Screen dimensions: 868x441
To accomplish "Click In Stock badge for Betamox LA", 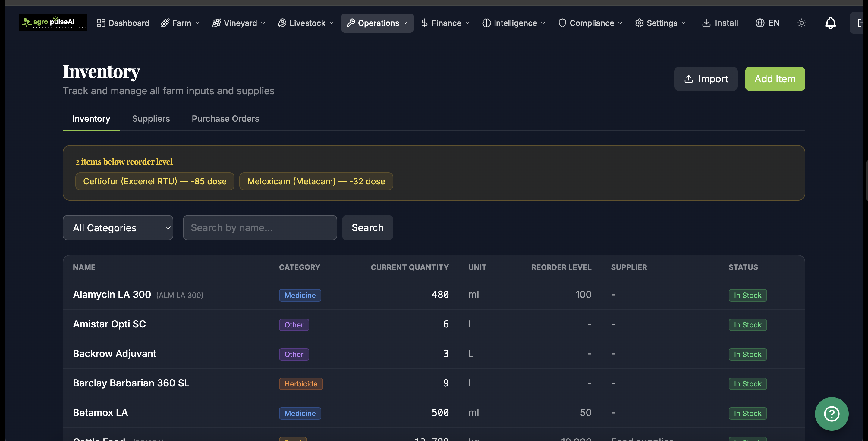I will tap(748, 414).
